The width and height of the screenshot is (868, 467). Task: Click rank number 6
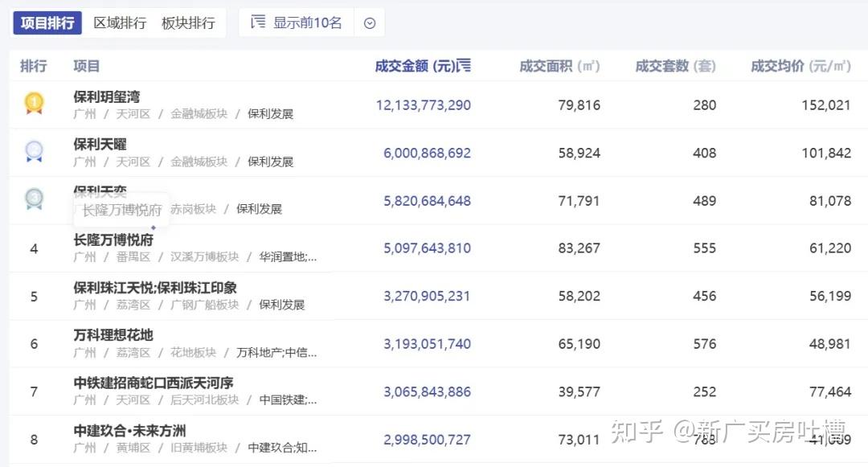pyautogui.click(x=34, y=344)
